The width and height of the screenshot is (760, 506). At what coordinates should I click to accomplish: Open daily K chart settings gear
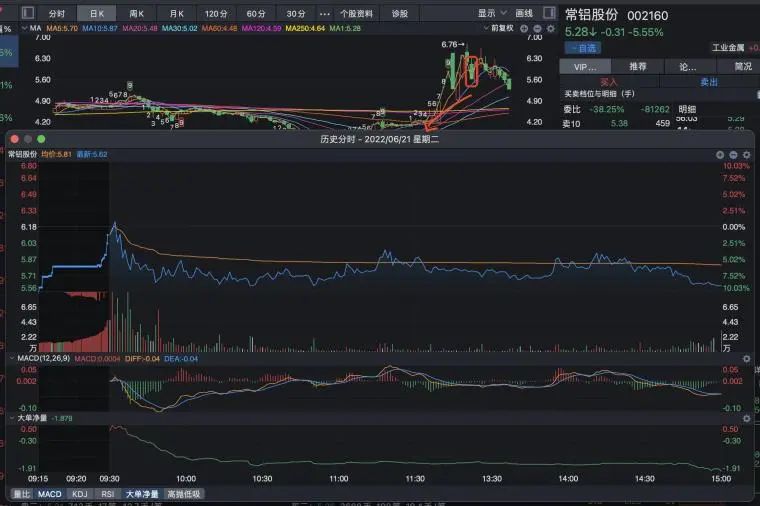click(551, 29)
